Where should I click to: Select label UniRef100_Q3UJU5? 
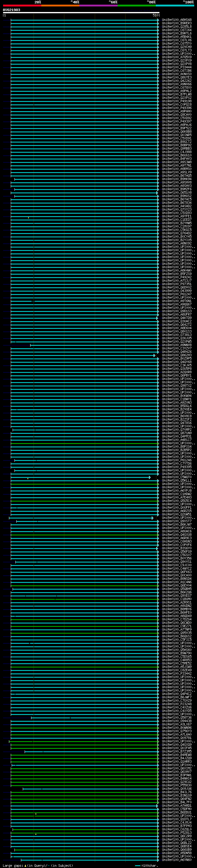tap(177, 338)
